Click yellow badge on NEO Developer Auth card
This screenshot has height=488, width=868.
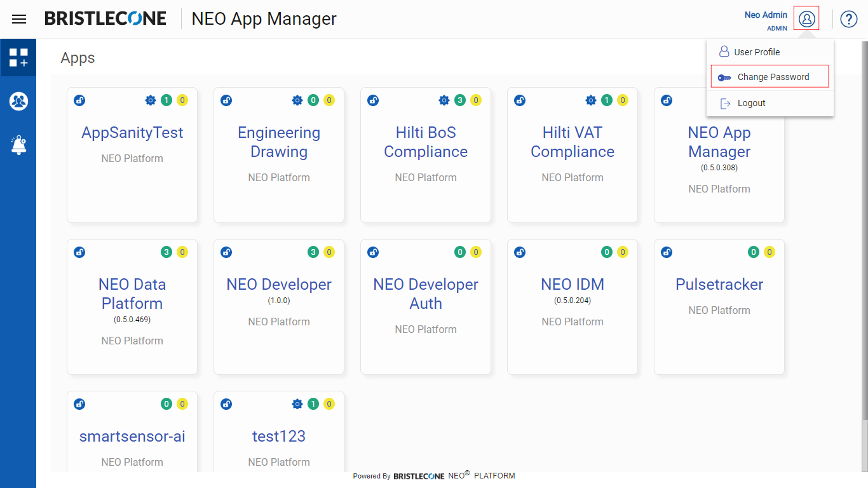(476, 252)
